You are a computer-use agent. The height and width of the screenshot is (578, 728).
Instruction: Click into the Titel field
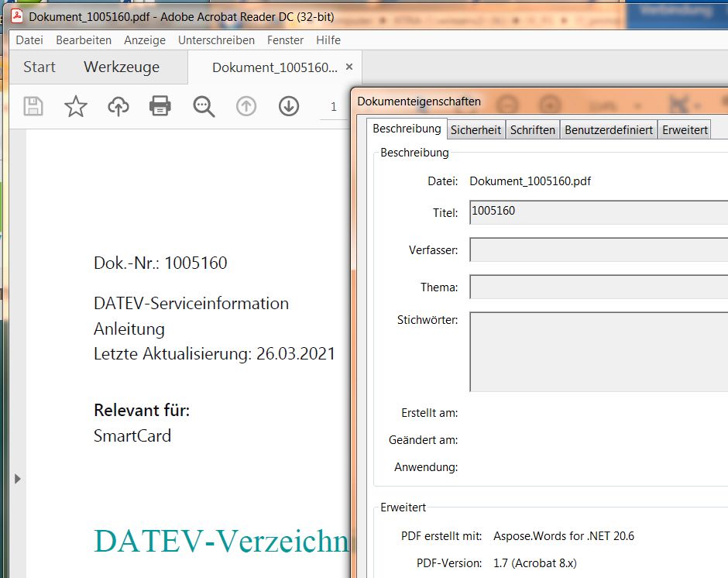598,212
